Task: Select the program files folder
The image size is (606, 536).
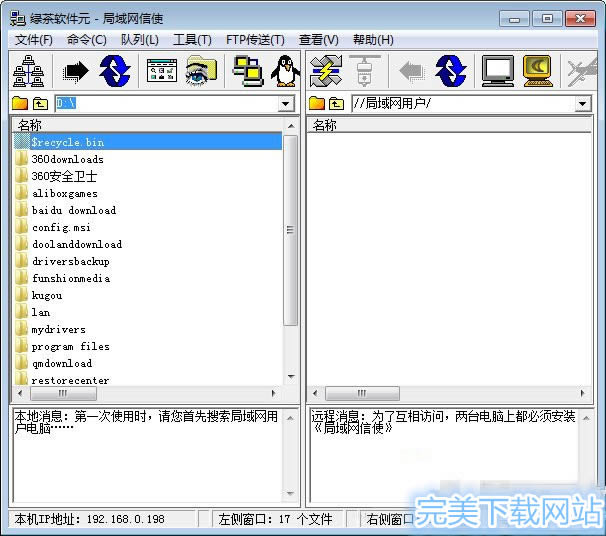Action: [x=70, y=346]
